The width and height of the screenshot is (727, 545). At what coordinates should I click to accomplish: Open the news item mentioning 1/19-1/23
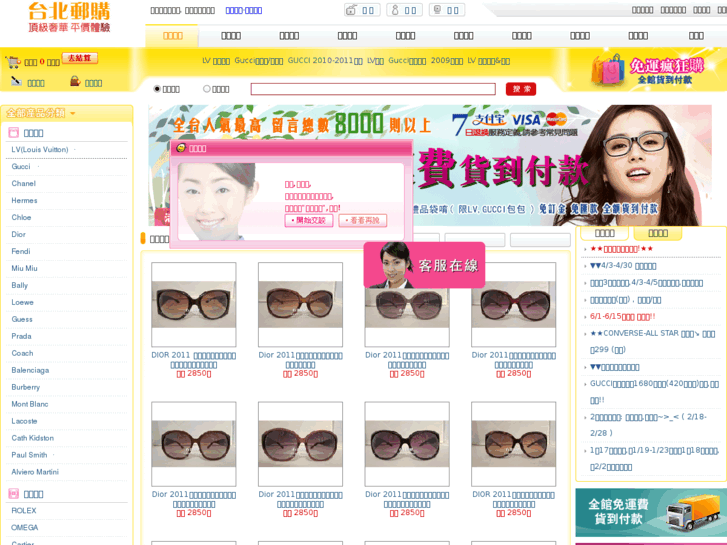pyautogui.click(x=654, y=459)
